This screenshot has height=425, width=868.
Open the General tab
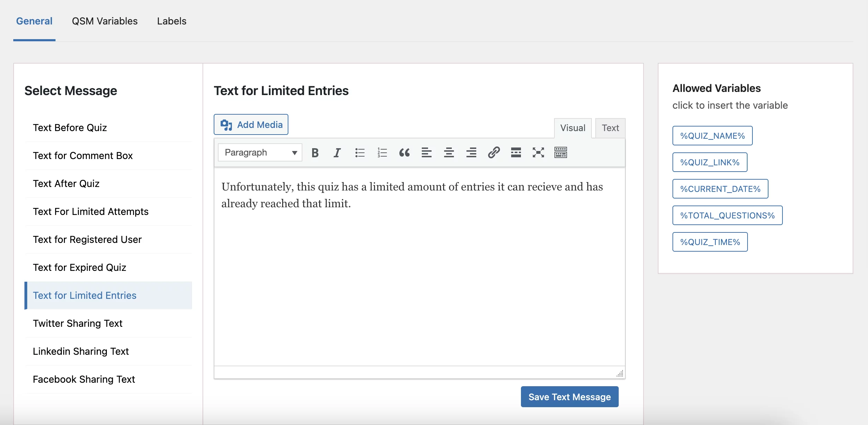point(34,21)
